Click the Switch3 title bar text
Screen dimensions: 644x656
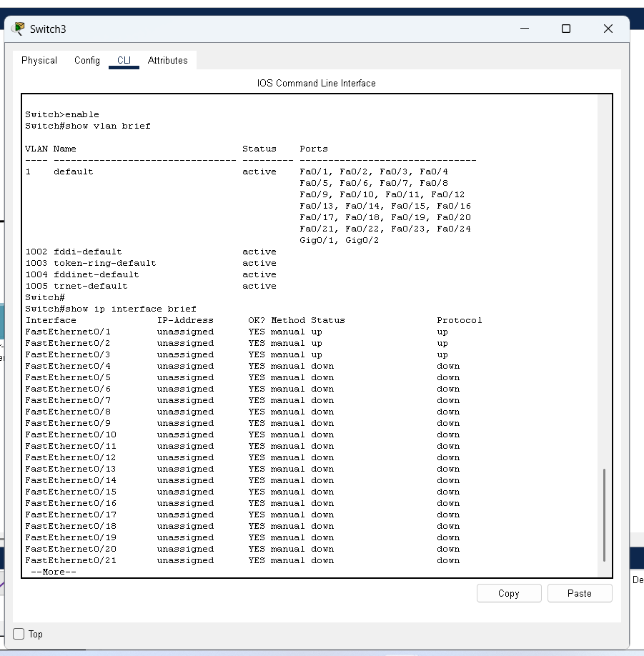[x=48, y=29]
